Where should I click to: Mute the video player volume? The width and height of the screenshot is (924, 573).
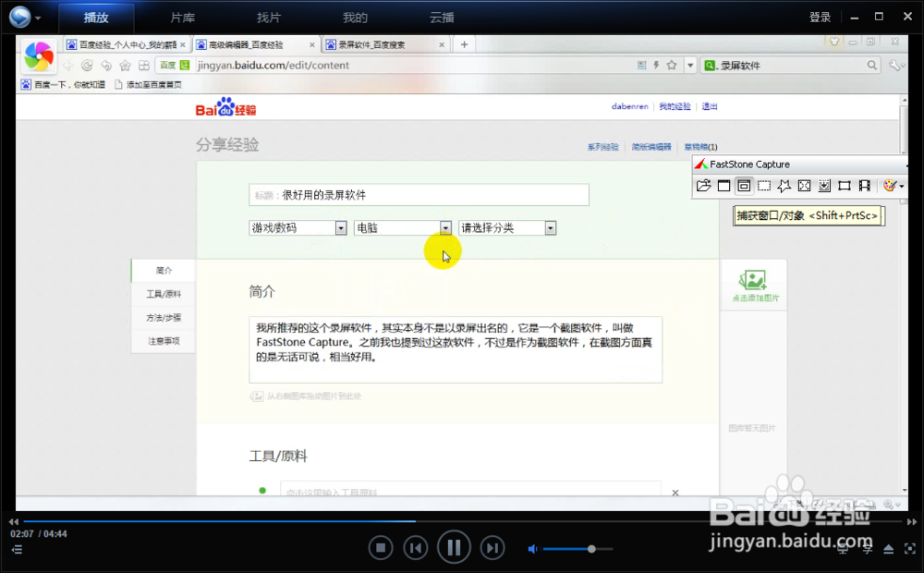(x=532, y=548)
